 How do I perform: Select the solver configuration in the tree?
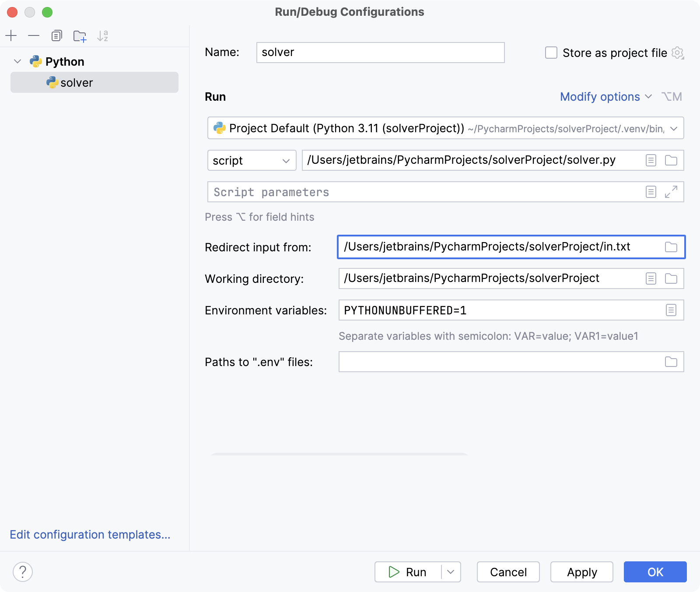click(77, 82)
